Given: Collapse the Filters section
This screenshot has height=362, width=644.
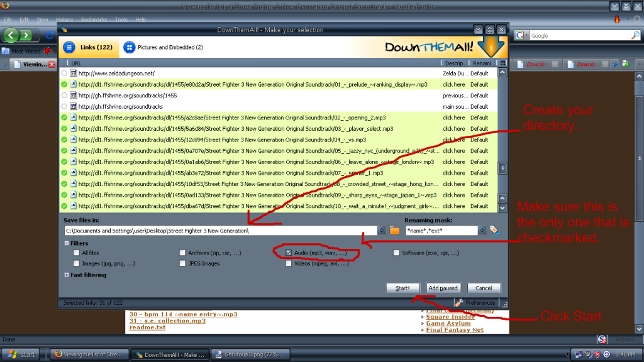Looking at the screenshot, I should point(67,243).
